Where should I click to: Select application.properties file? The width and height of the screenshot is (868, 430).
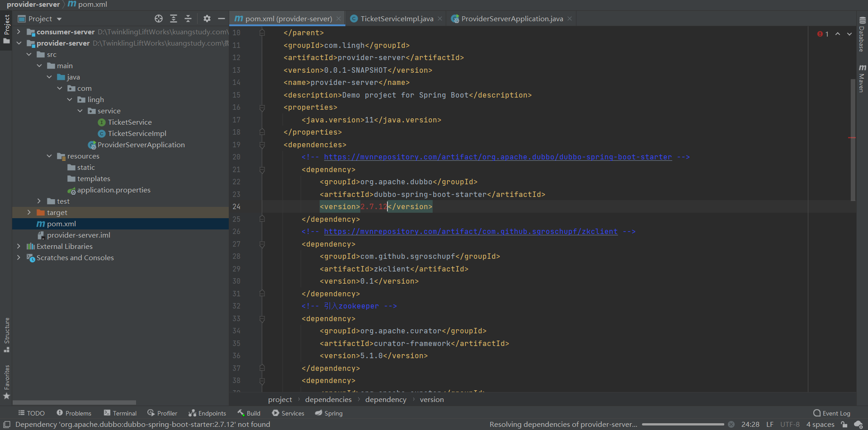click(113, 190)
